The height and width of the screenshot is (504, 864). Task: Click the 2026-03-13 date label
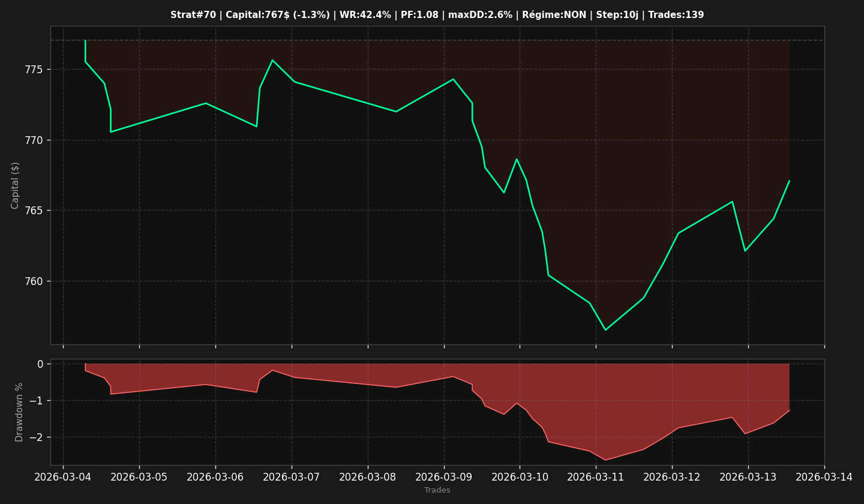coord(748,477)
